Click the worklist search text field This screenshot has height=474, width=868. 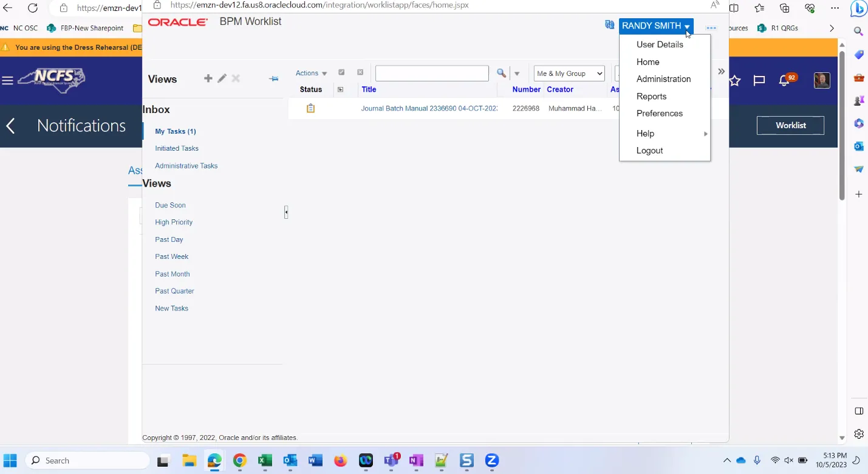pyautogui.click(x=432, y=74)
